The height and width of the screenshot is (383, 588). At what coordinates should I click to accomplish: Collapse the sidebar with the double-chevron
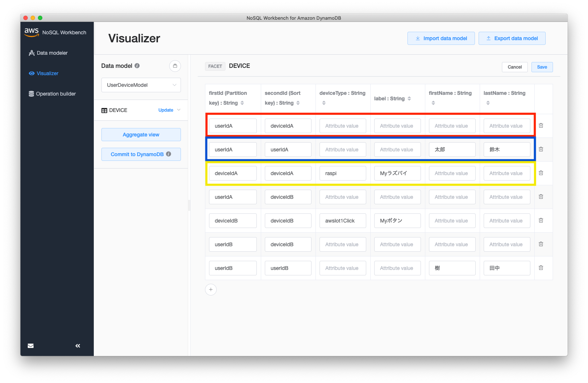[77, 345]
